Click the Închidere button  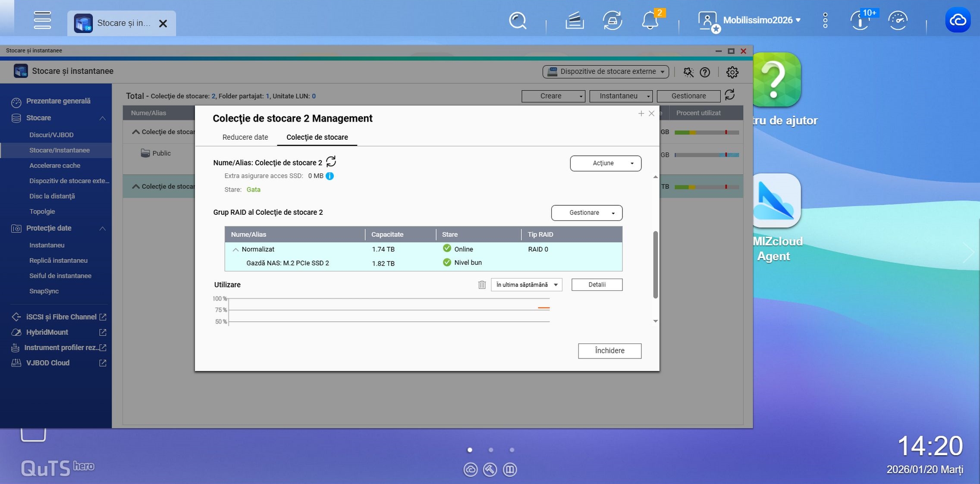click(609, 350)
